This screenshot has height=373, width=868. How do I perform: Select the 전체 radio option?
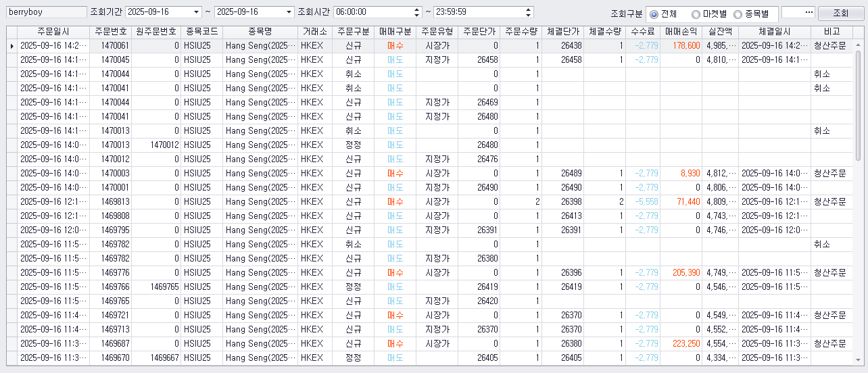coord(664,14)
